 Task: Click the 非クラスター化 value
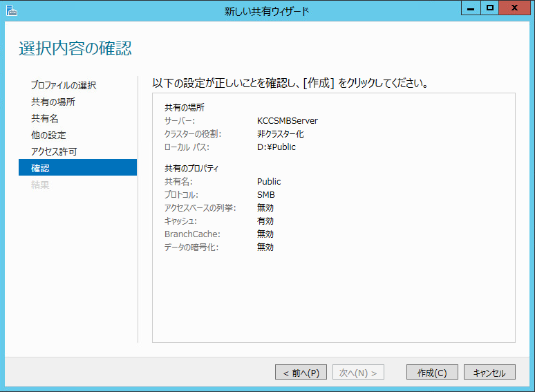[x=281, y=133]
